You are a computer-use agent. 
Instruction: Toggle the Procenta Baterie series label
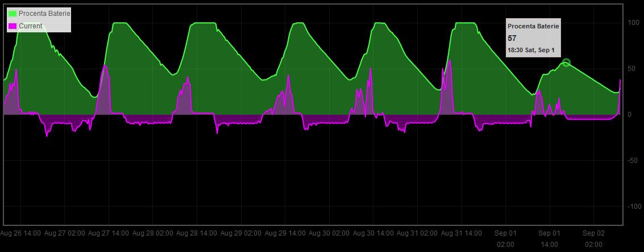[x=45, y=13]
